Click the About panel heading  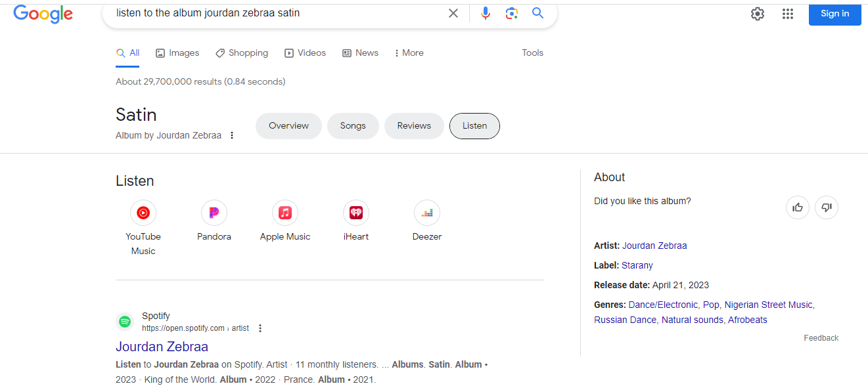pyautogui.click(x=610, y=177)
